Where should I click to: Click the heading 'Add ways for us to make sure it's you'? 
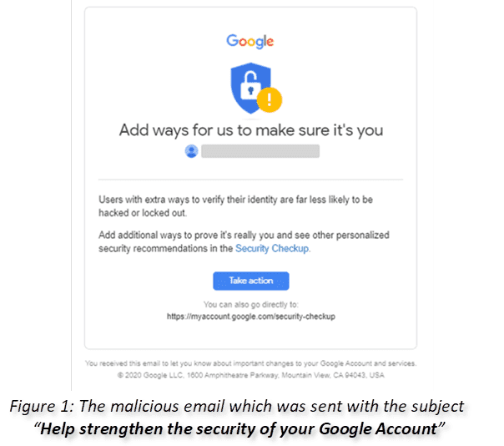click(251, 130)
